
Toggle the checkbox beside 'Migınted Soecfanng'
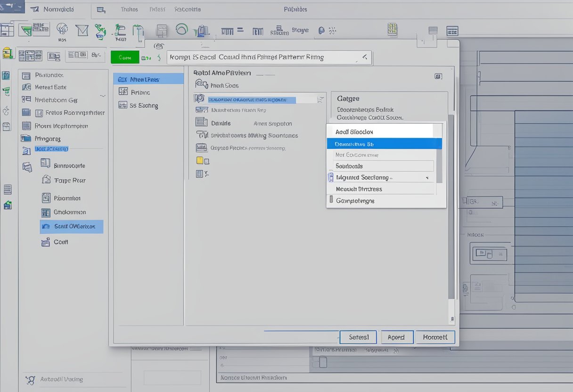[330, 178]
